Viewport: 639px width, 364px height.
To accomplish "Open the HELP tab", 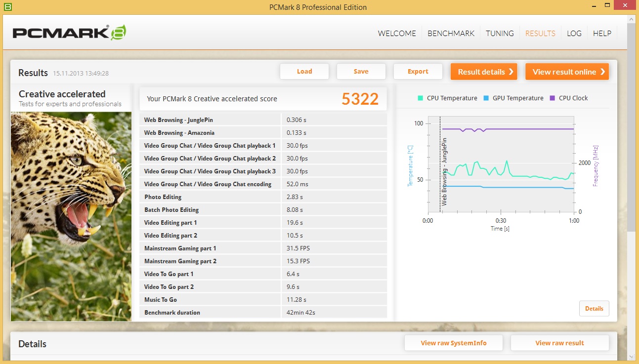I will (602, 33).
